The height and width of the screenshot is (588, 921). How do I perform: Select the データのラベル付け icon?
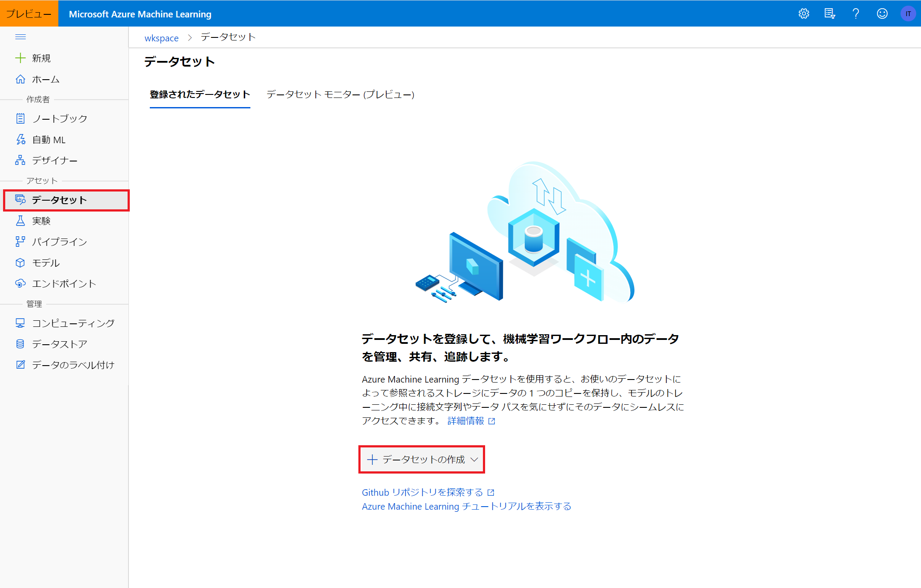[x=20, y=365]
